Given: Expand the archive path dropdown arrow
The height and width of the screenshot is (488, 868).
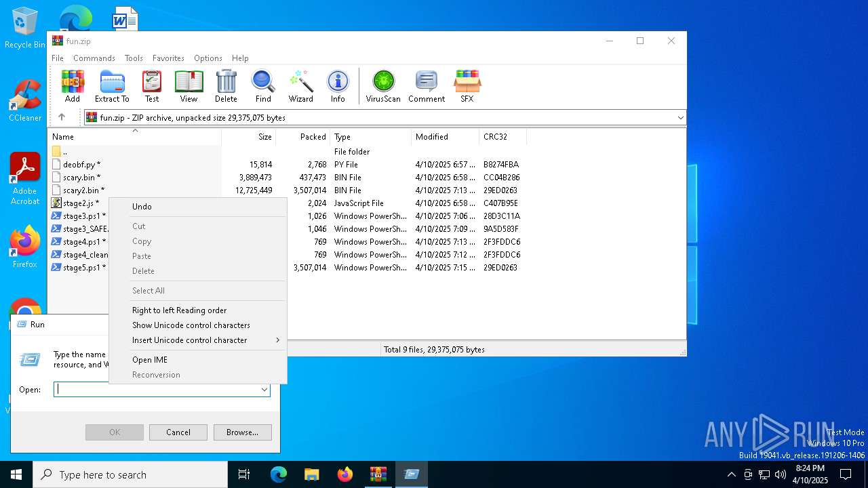Looking at the screenshot, I should point(680,118).
